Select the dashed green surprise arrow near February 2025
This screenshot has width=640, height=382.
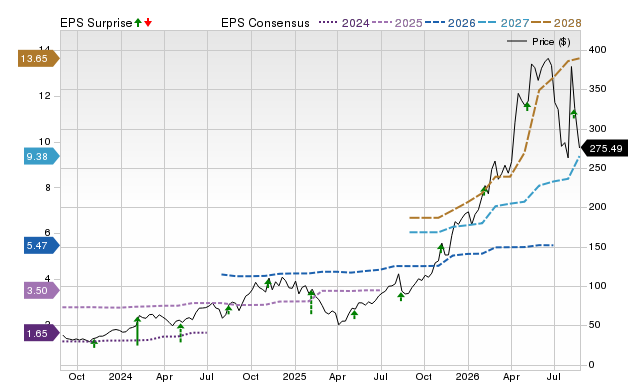pyautogui.click(x=311, y=302)
